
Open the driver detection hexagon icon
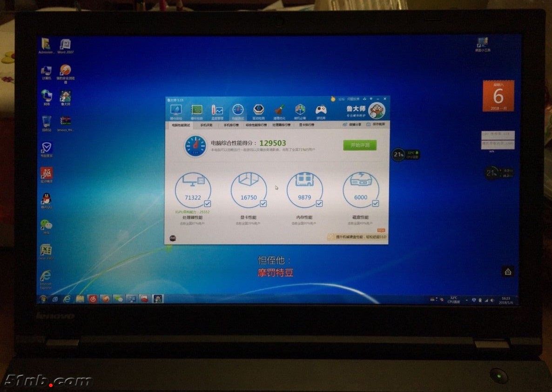pyautogui.click(x=259, y=112)
